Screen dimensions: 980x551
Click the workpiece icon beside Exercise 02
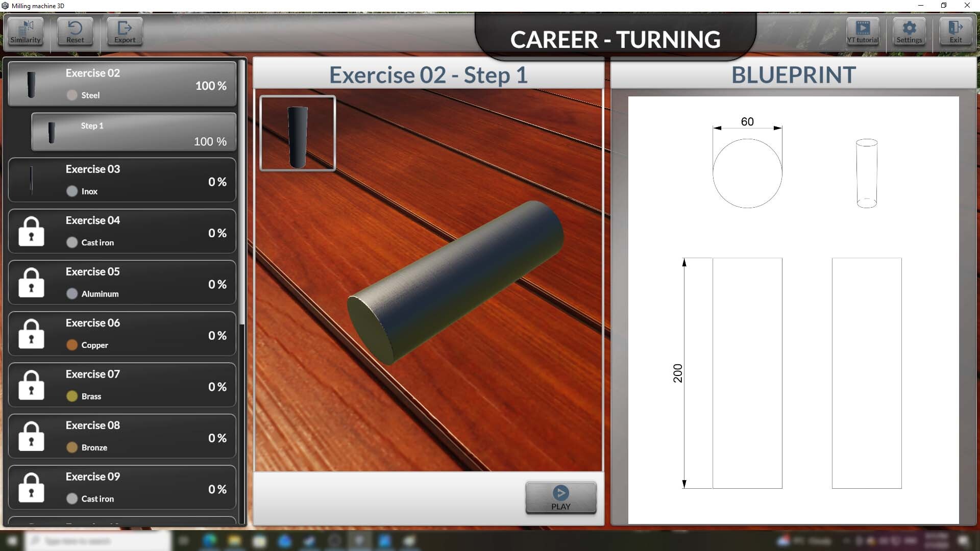coord(31,83)
